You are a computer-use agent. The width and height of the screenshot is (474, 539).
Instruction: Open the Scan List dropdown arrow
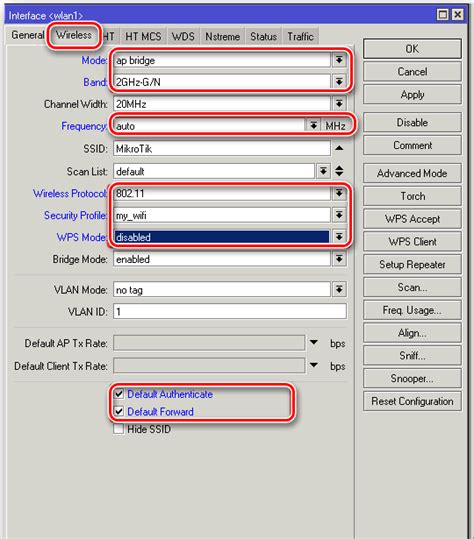coord(323,171)
